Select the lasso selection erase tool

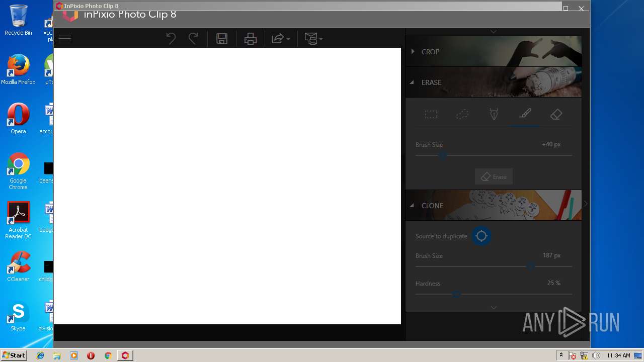pyautogui.click(x=462, y=115)
